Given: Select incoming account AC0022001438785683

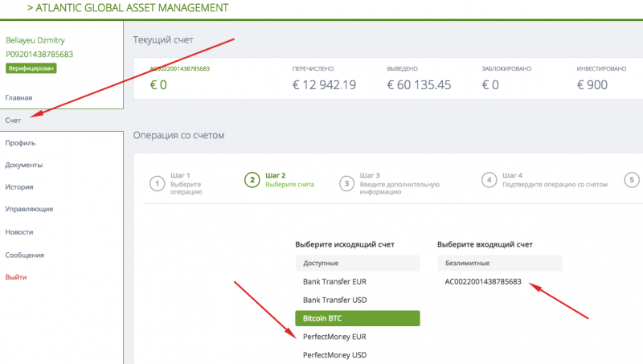Looking at the screenshot, I should click(482, 282).
